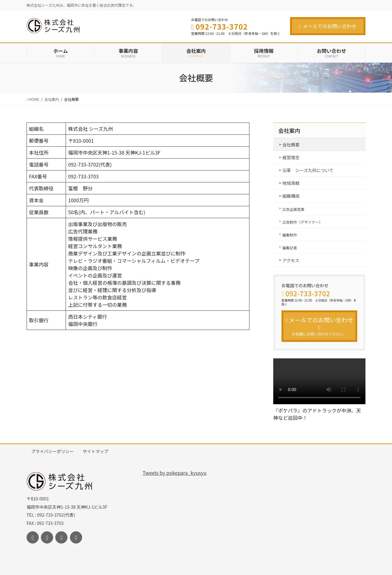Viewport: 392px width, 575px height.
Task: Click the 50名 employee count cell
Action: [158, 212]
